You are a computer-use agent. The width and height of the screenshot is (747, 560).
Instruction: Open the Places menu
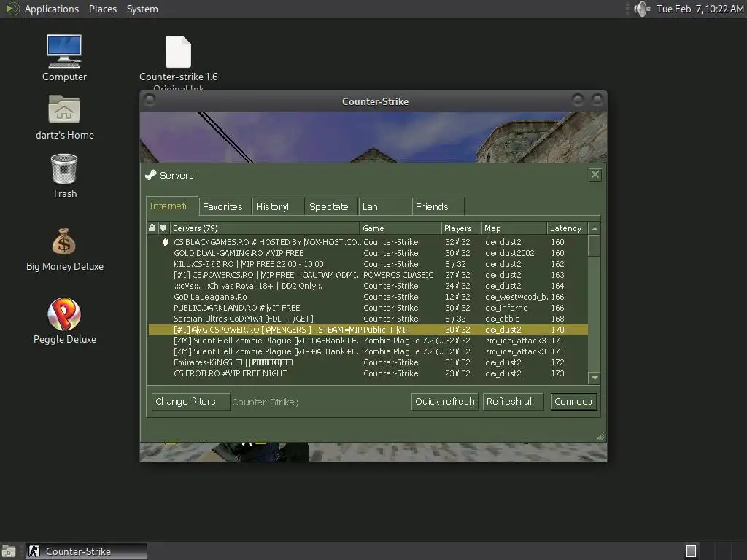click(103, 9)
